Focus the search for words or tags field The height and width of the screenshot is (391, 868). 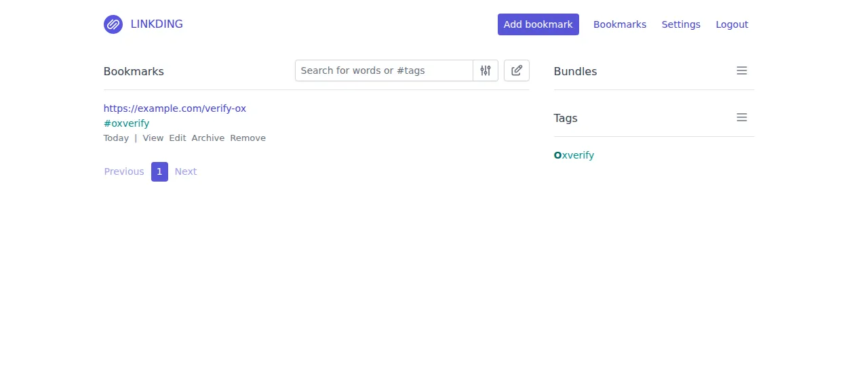(384, 70)
